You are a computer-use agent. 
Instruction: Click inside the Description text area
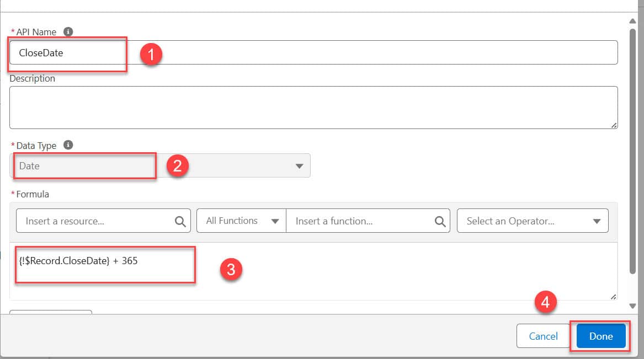click(313, 108)
